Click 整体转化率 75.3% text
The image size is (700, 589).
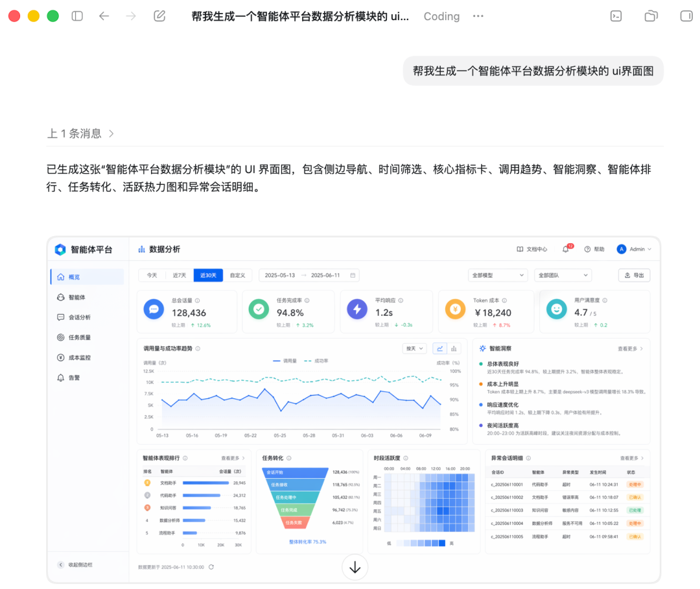(308, 542)
